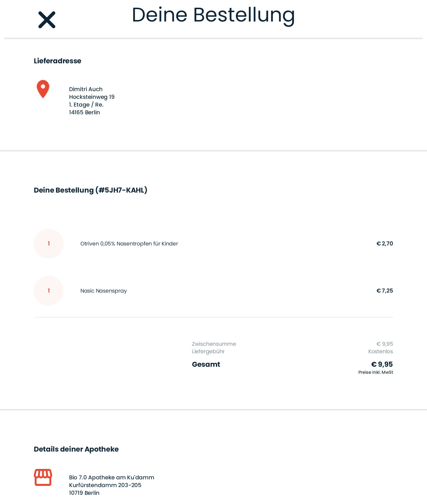Click the red pharmacy storefront icon
The height and width of the screenshot is (504, 427).
43,477
